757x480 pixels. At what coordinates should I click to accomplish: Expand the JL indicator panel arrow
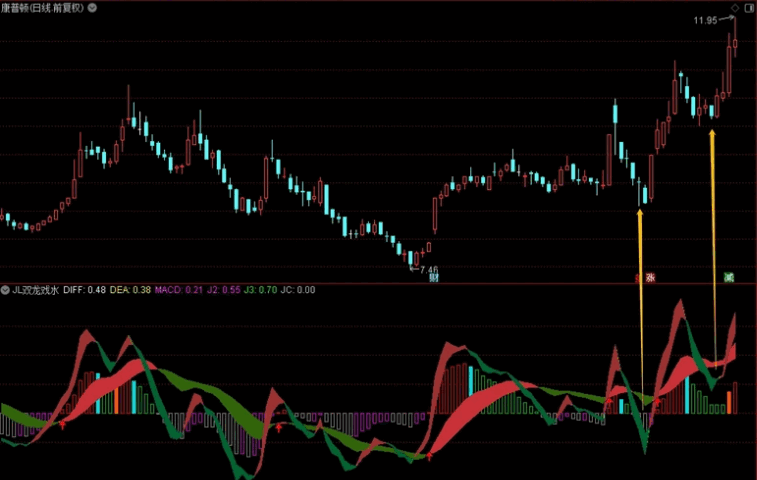[5, 290]
